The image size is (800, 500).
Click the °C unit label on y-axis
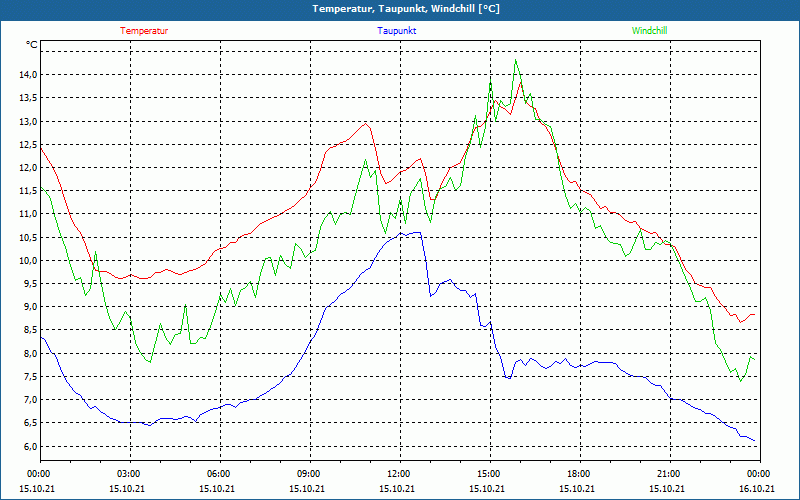pyautogui.click(x=32, y=45)
